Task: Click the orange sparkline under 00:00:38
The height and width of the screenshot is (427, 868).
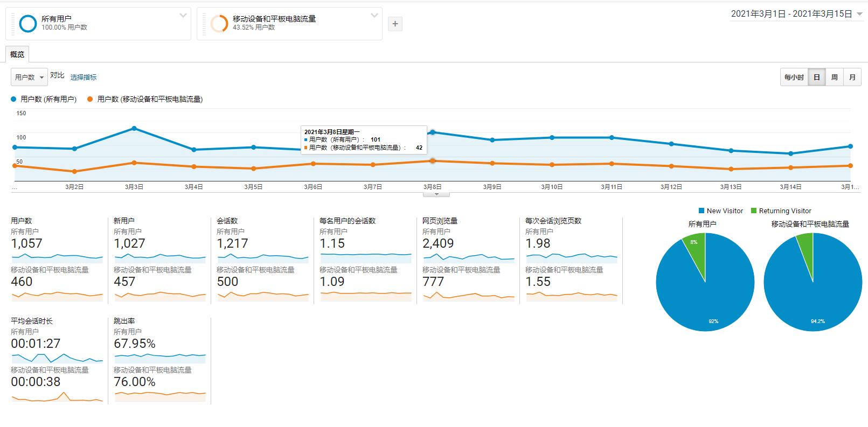Action: tap(57, 397)
